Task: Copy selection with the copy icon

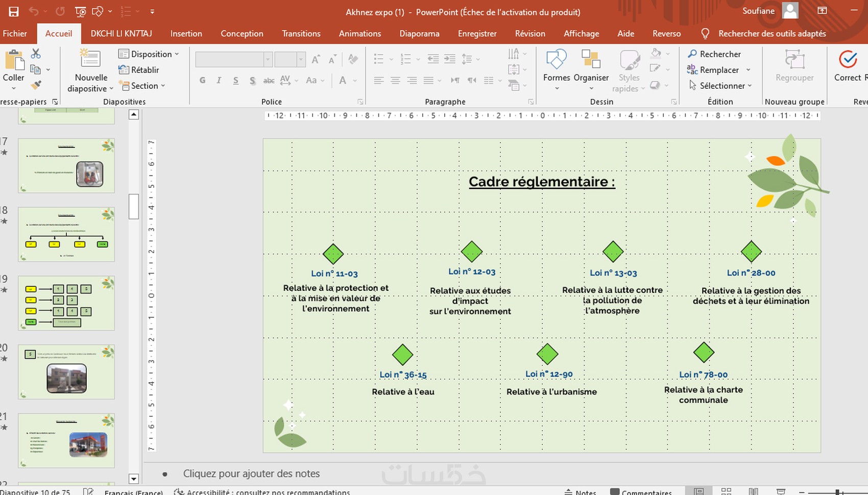Action: coord(35,69)
